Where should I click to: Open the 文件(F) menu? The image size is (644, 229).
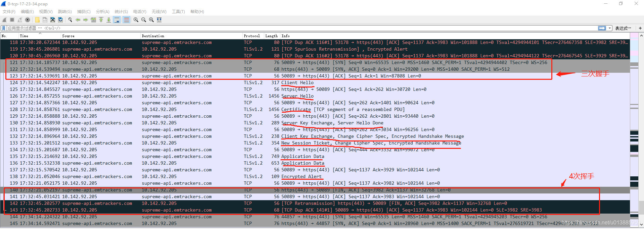click(9, 12)
